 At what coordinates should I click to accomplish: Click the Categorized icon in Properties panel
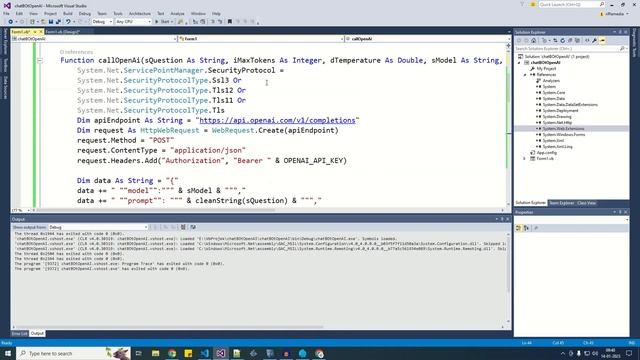point(519,228)
